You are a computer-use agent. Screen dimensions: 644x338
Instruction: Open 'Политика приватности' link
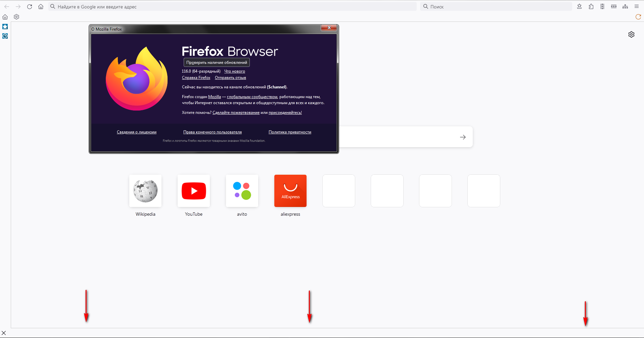(290, 132)
